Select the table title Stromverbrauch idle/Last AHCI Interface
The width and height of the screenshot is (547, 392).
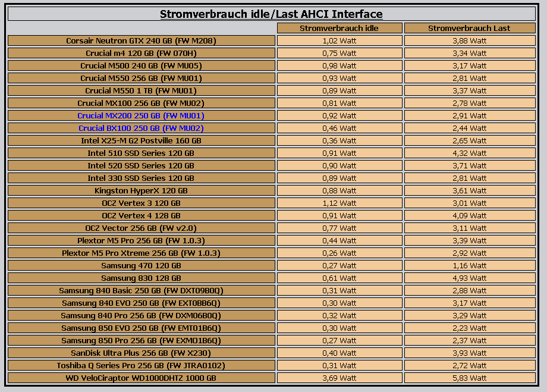pyautogui.click(x=271, y=14)
